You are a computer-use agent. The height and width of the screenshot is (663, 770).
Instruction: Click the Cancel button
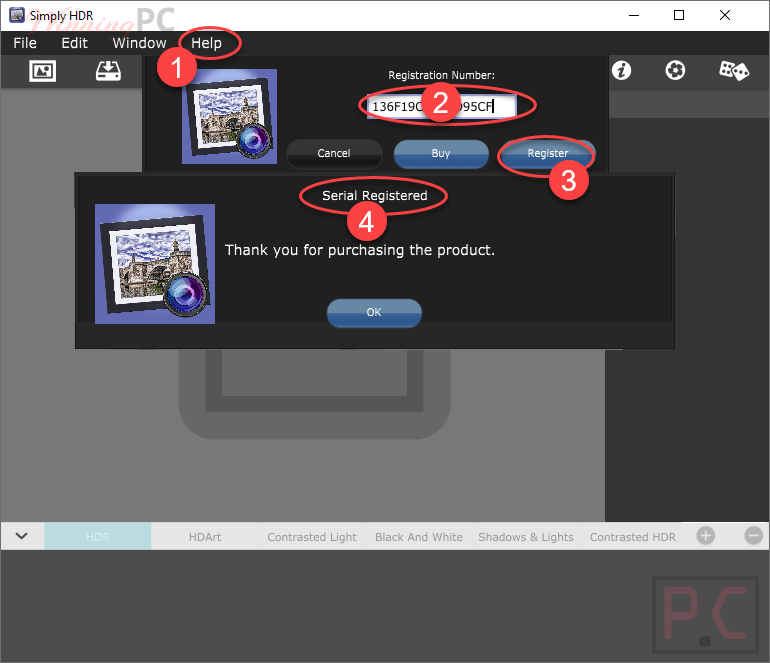(334, 154)
